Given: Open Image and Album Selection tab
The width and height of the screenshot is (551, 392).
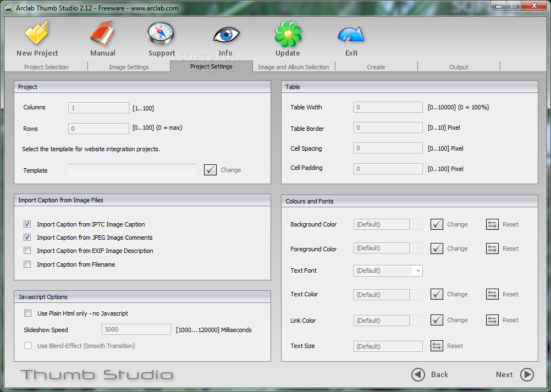Looking at the screenshot, I should pyautogui.click(x=294, y=67).
